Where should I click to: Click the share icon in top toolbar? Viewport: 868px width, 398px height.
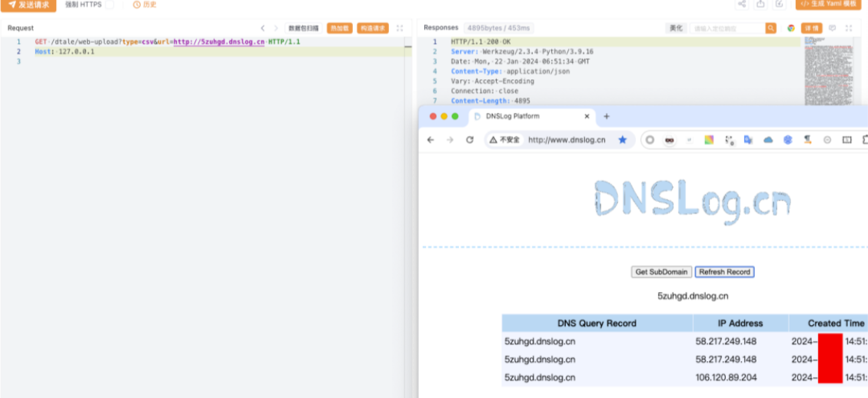[742, 5]
